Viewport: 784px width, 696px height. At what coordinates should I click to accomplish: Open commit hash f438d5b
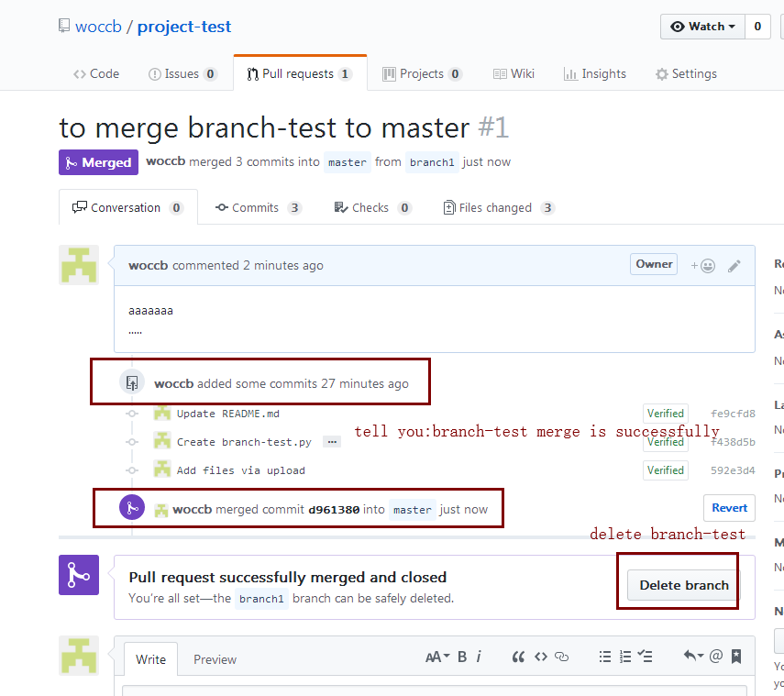[x=733, y=442]
